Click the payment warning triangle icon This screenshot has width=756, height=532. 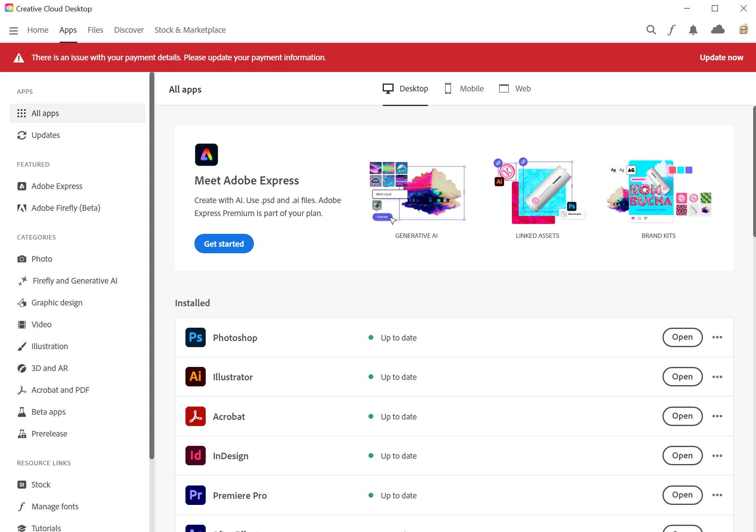coord(19,58)
